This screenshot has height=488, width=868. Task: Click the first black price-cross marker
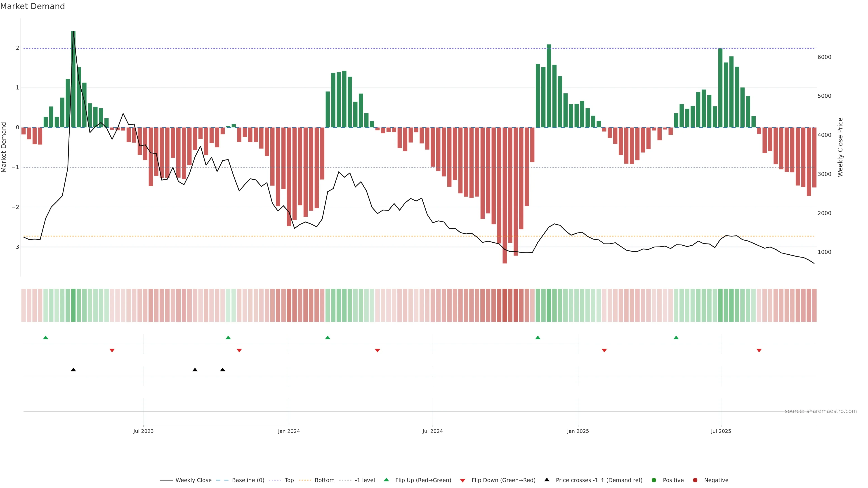coord(73,370)
